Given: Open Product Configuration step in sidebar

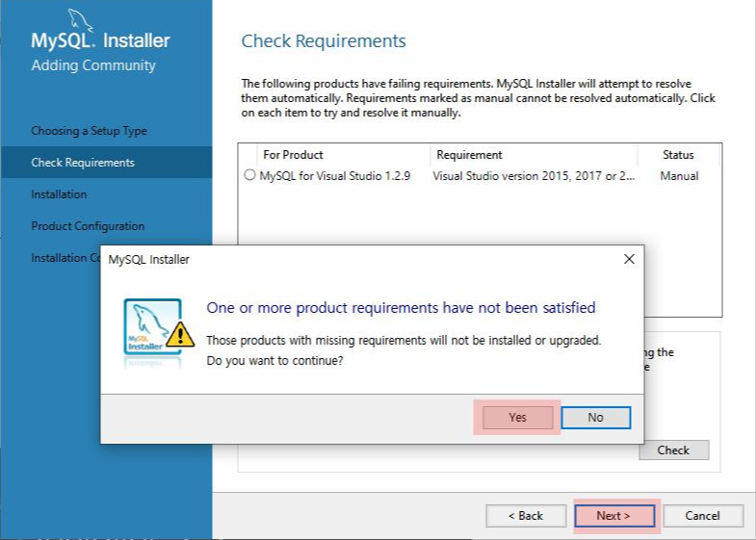Looking at the screenshot, I should pyautogui.click(x=88, y=226).
